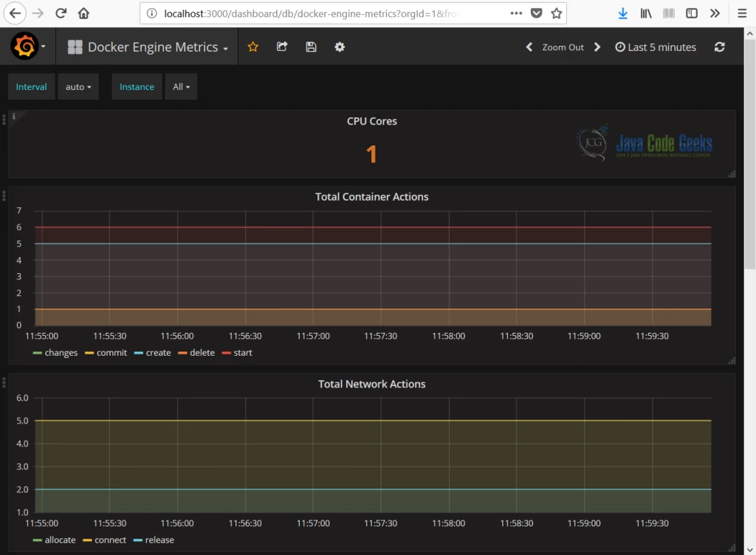Open Grafana main menu logo
The width and height of the screenshot is (756, 555).
(24, 46)
